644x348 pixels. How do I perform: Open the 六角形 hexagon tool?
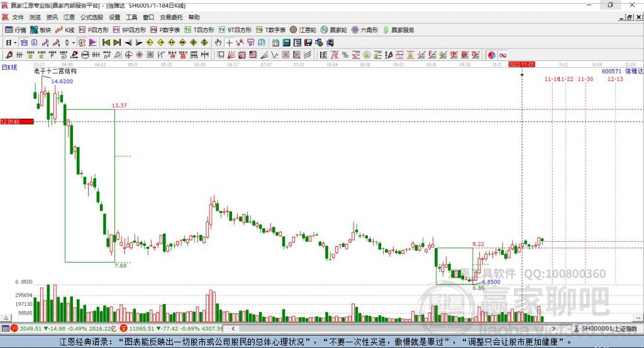click(365, 30)
